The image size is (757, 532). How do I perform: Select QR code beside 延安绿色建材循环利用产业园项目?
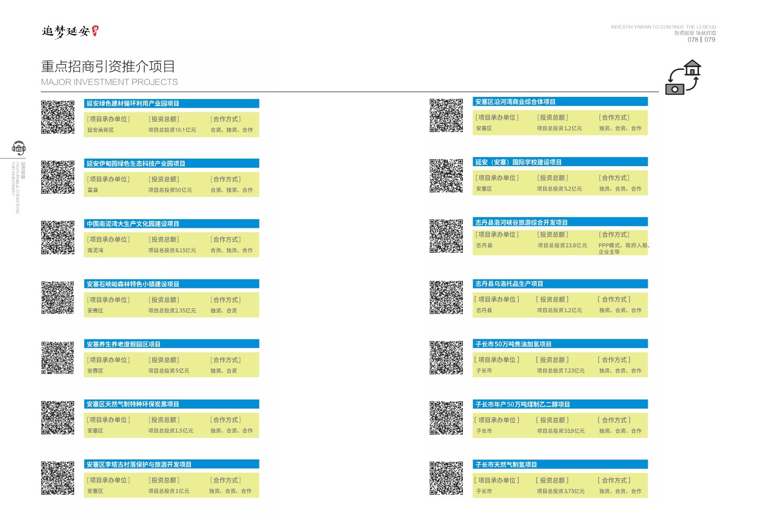tap(58, 117)
